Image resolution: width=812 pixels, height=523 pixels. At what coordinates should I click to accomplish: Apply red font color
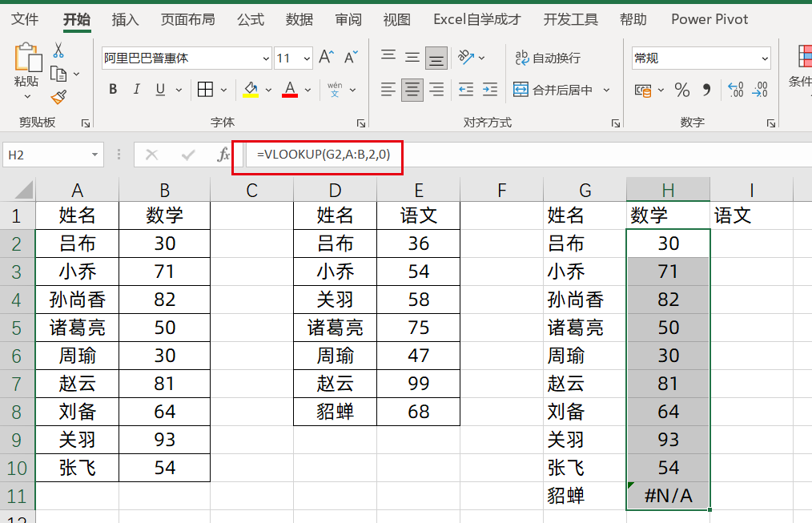[290, 90]
